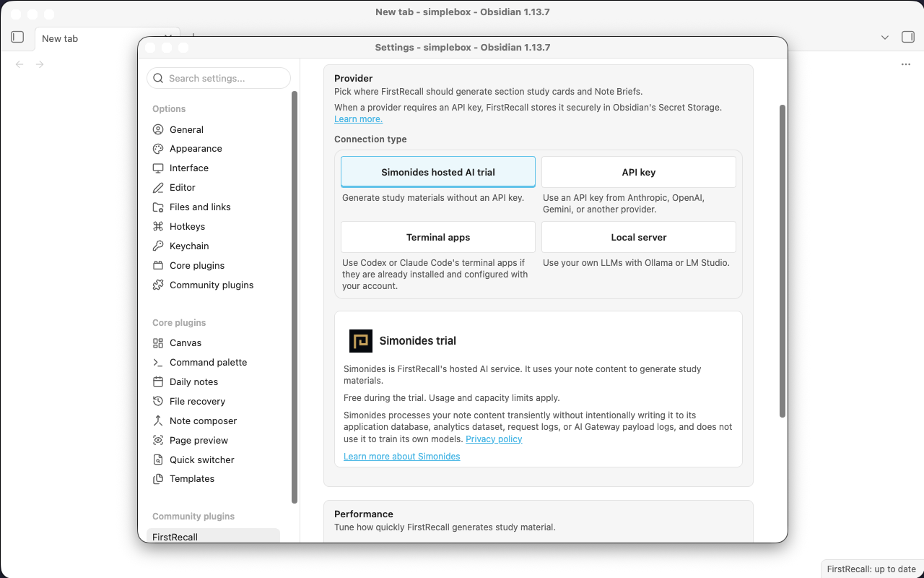Select Local server connection type
Screen dimensions: 924x578
(x=639, y=237)
